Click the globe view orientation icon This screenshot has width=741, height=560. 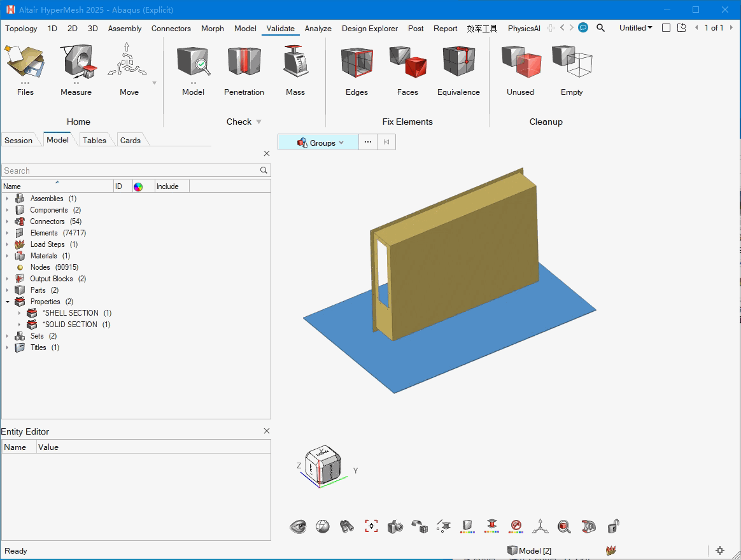click(323, 526)
